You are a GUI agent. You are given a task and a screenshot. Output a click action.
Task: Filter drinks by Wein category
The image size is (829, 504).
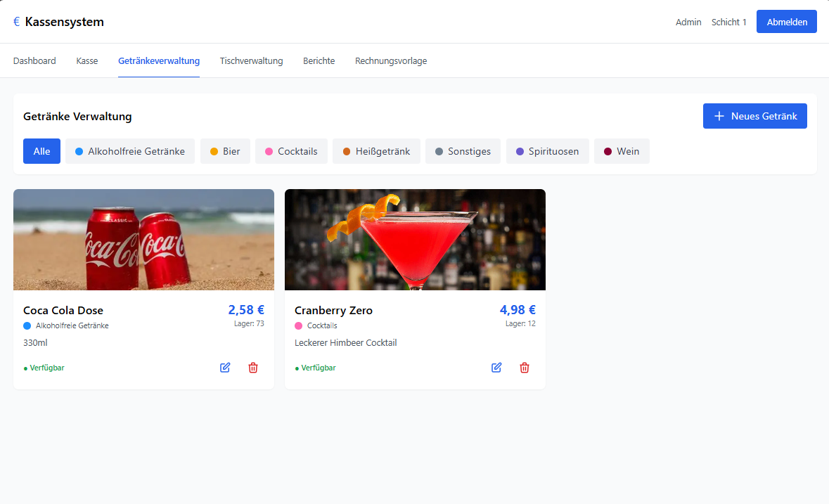click(622, 151)
